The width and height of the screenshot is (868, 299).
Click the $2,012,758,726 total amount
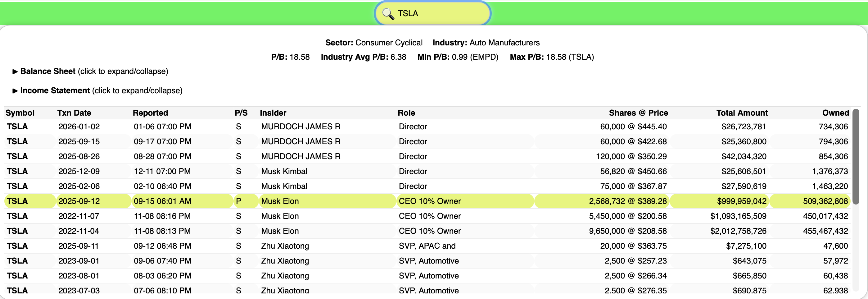click(x=738, y=231)
